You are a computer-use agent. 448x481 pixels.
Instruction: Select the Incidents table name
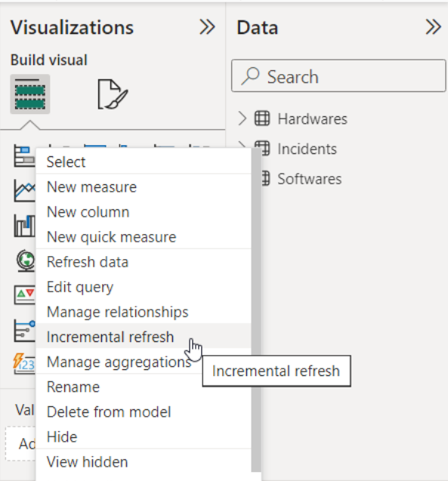tap(307, 149)
